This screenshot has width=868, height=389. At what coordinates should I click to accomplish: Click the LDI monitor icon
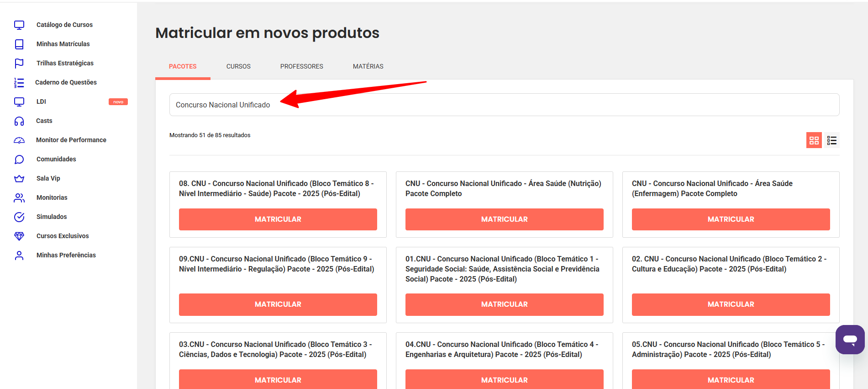19,101
